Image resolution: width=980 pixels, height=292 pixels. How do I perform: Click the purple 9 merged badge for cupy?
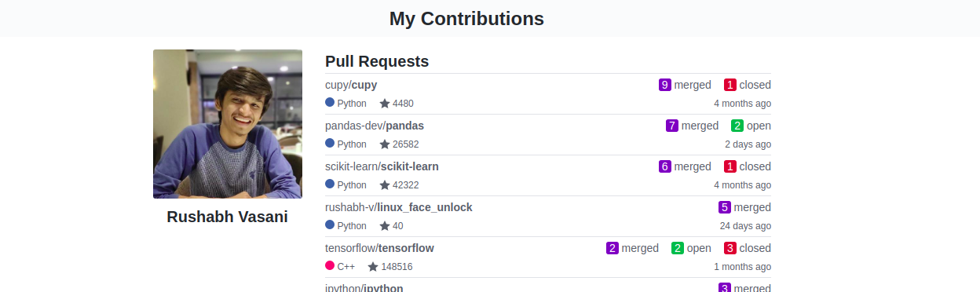pyautogui.click(x=665, y=85)
